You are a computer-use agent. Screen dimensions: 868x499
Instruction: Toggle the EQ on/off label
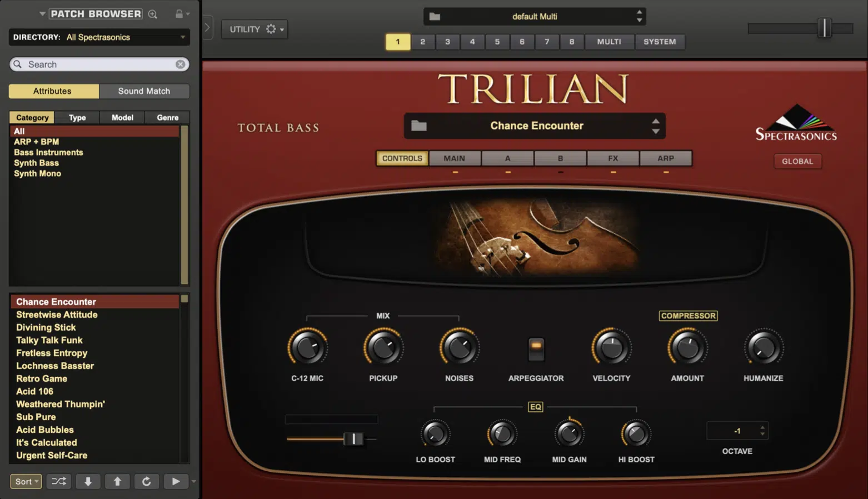point(535,407)
